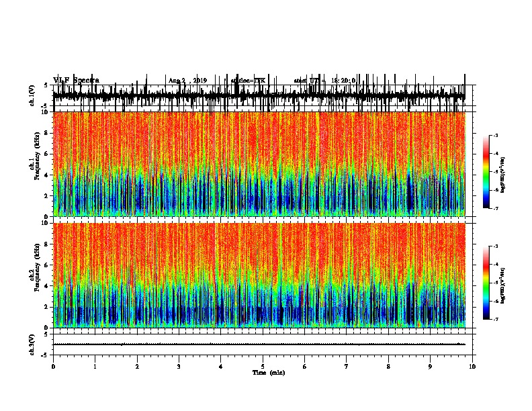Click the ch.2 colorbar log(PSD) unit label
The image size is (532, 411).
502,286
